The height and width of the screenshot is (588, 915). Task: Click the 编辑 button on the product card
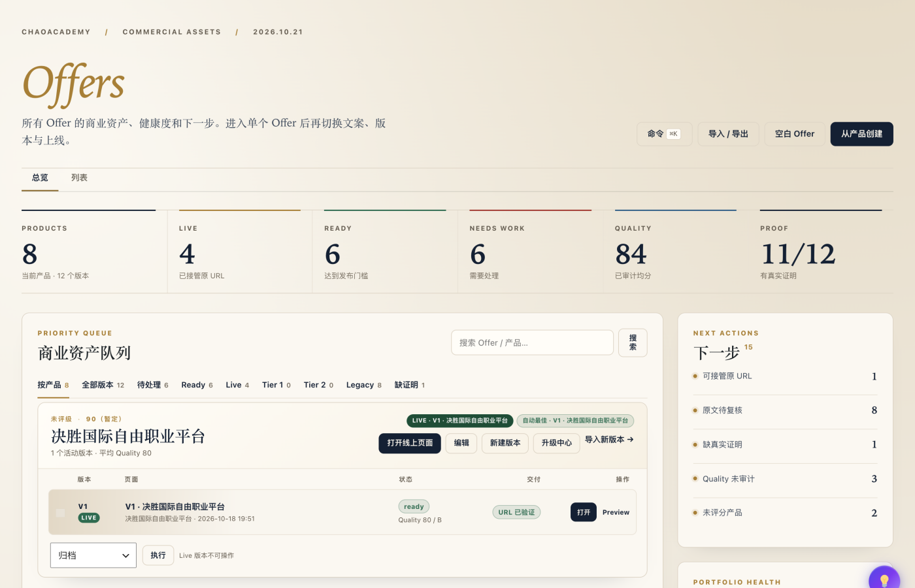461,443
